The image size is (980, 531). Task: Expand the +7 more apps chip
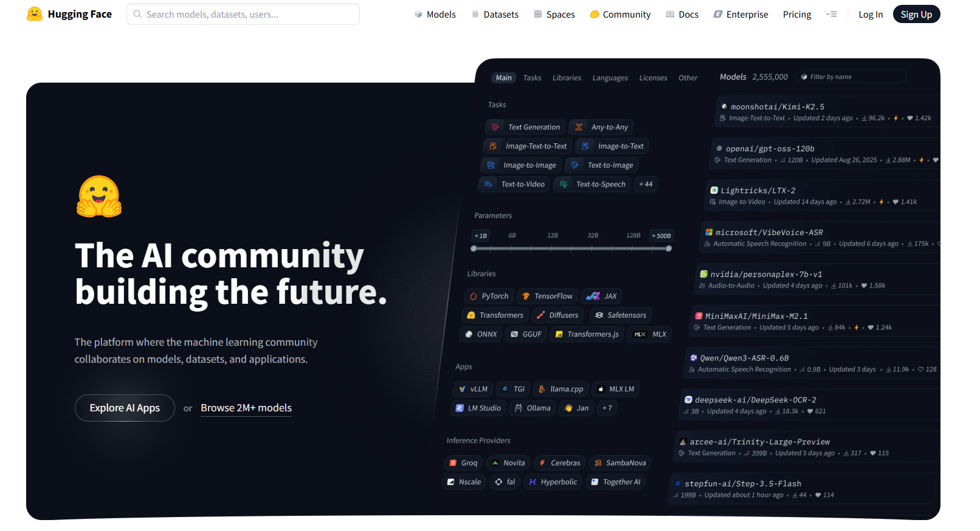[x=607, y=408]
